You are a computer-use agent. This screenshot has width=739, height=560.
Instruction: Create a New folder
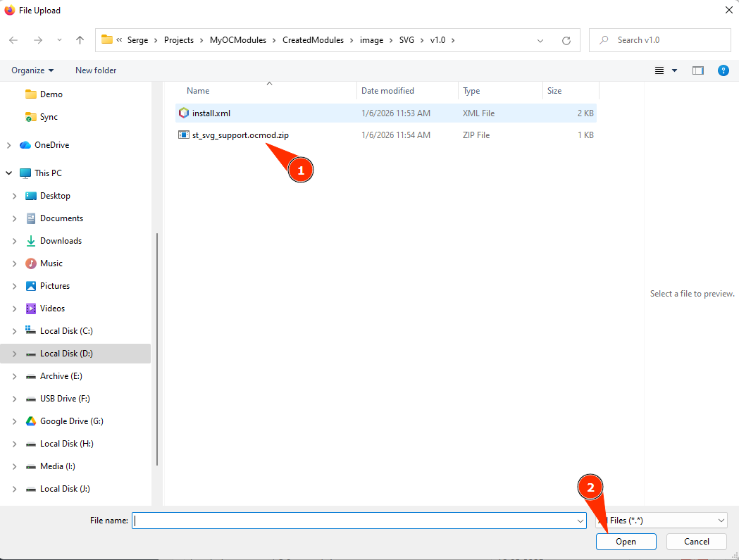point(96,70)
